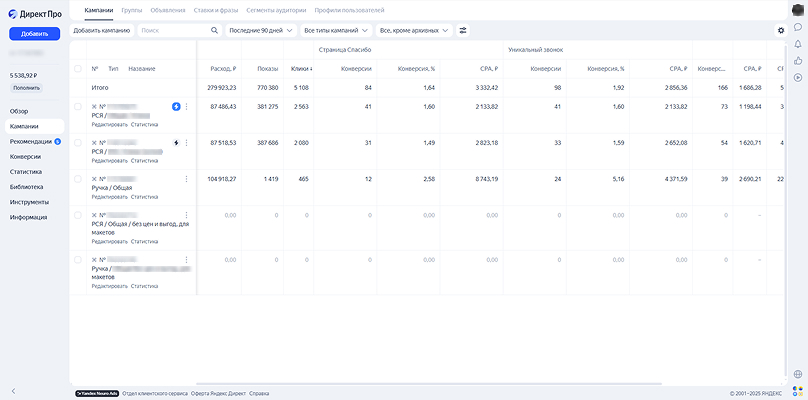Image resolution: width=808 pixels, height=400 pixels.
Task: Click blue lightning icon on first campaign
Action: coord(176,107)
